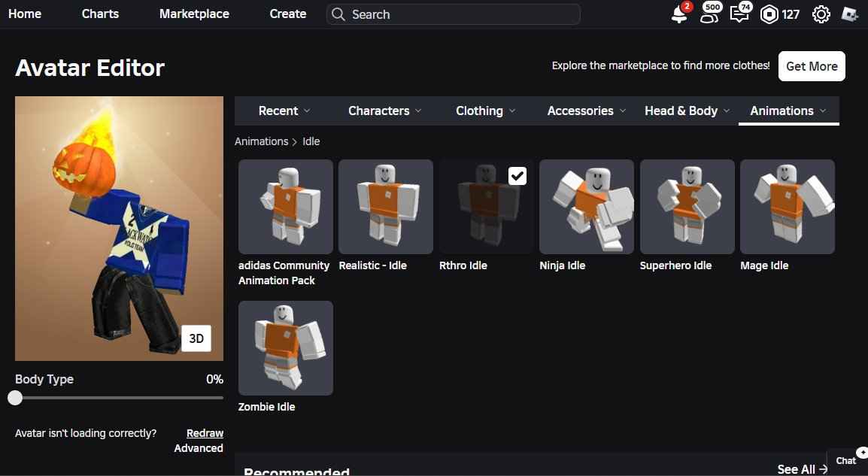Uncheck the equipped Rthro Idle animation
Image resolution: width=868 pixels, height=476 pixels.
coord(517,175)
